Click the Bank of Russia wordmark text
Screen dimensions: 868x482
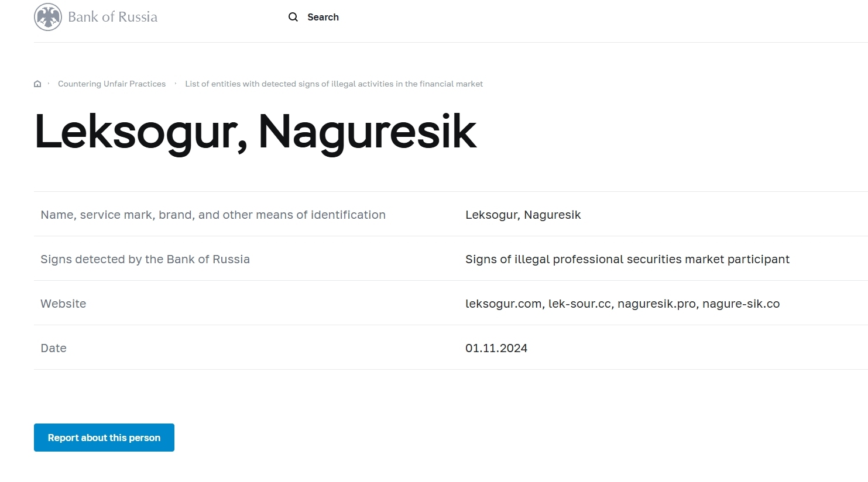(112, 17)
